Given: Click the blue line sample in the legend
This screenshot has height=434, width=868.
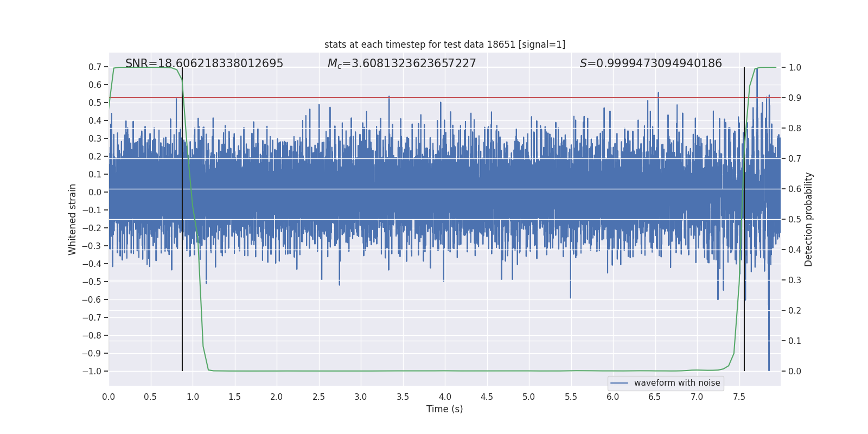Looking at the screenshot, I should 620,383.
